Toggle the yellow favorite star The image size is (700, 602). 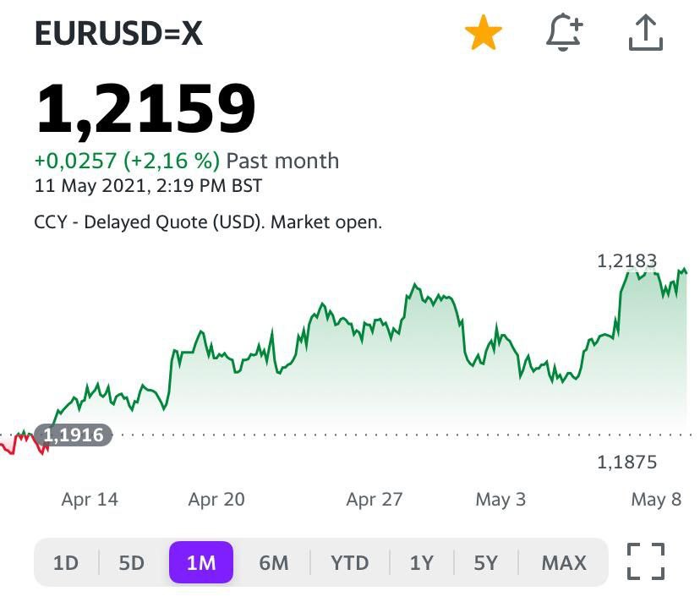484,34
